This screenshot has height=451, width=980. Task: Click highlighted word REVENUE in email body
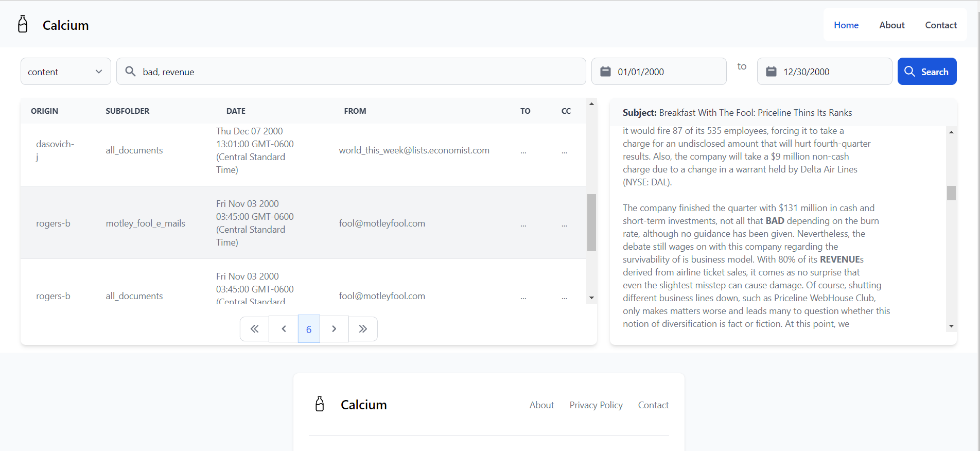click(x=840, y=259)
